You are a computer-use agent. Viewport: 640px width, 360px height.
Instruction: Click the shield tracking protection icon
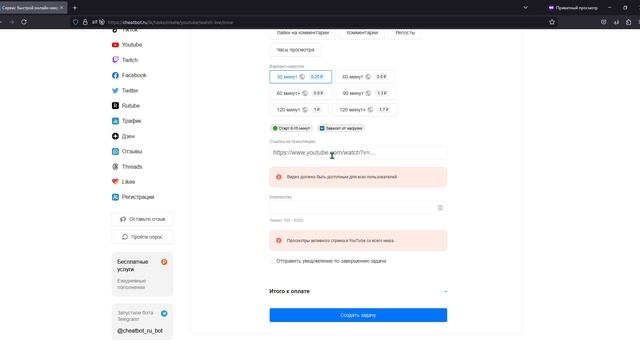76,22
